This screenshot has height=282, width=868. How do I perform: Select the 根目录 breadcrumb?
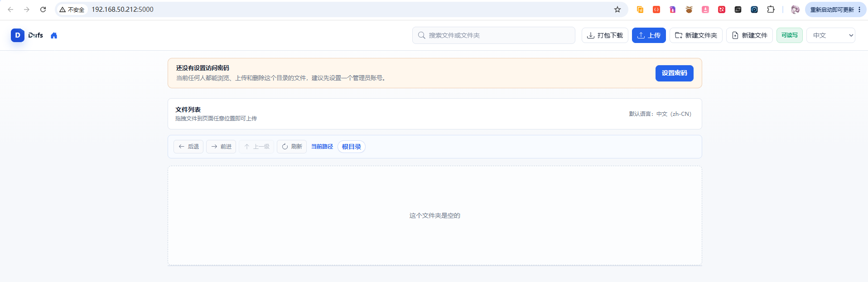click(x=352, y=147)
